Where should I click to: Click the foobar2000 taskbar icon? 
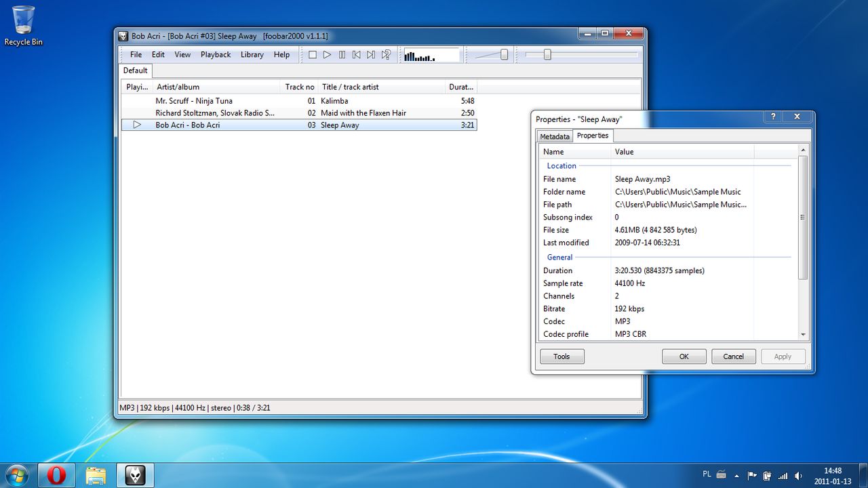tap(136, 475)
